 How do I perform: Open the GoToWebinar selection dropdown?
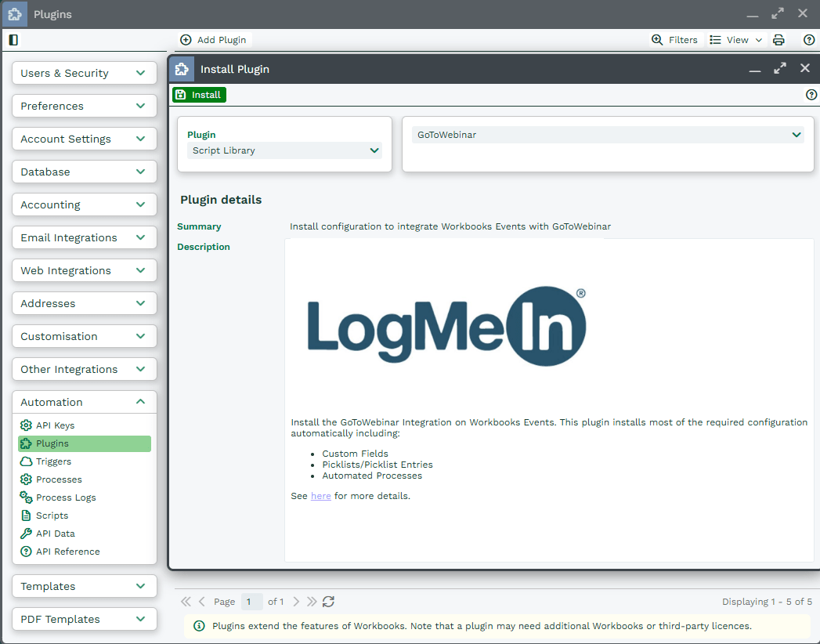pos(607,135)
